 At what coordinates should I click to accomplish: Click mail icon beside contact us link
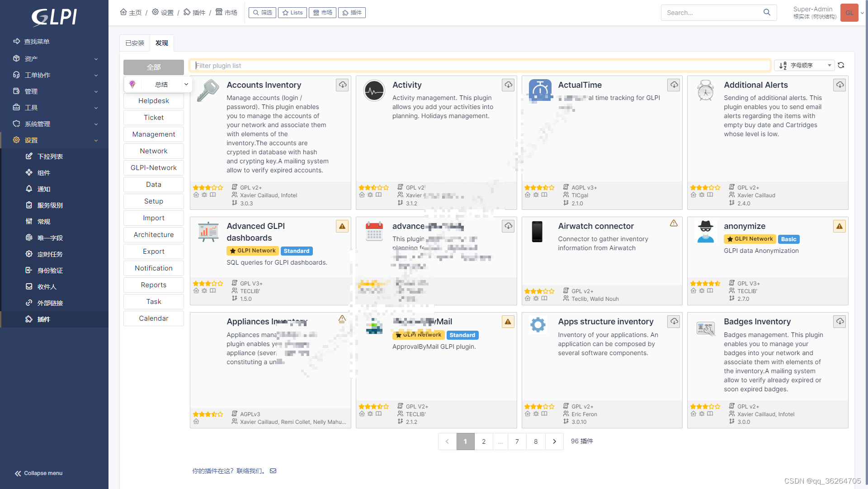[x=273, y=471]
